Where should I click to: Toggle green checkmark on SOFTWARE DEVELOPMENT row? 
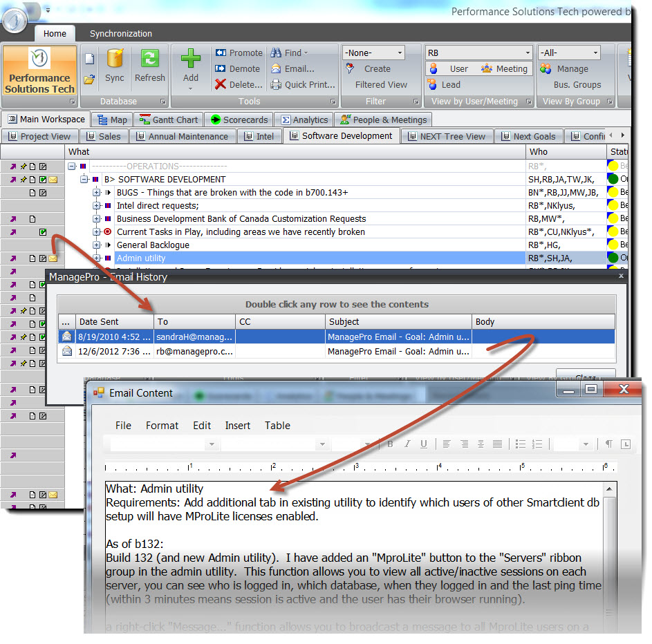coord(43,180)
